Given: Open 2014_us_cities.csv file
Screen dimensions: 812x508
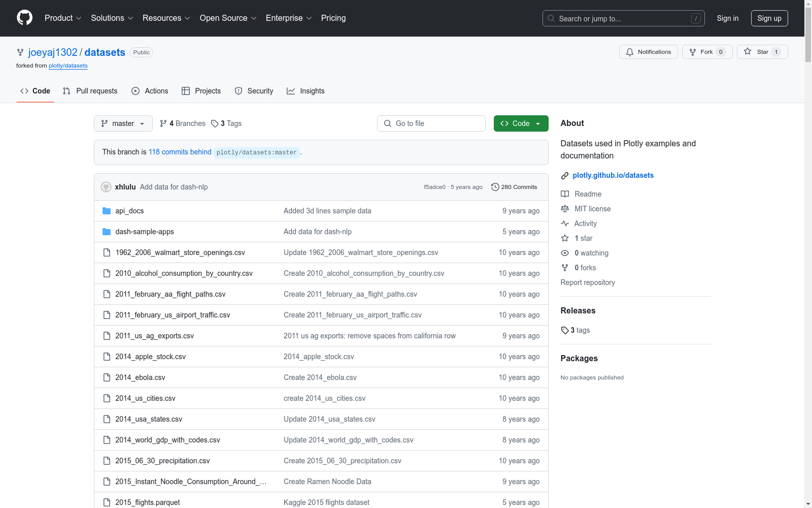Looking at the screenshot, I should pyautogui.click(x=145, y=398).
